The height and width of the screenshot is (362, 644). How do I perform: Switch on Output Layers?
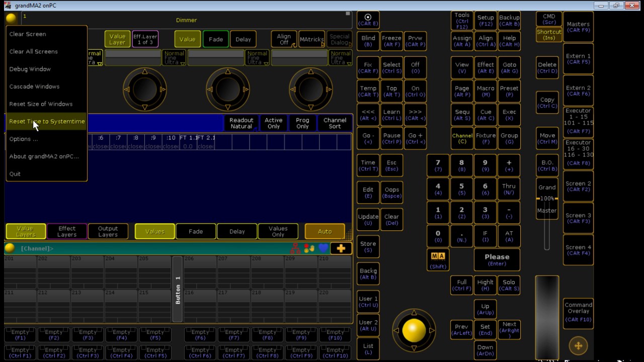(108, 231)
